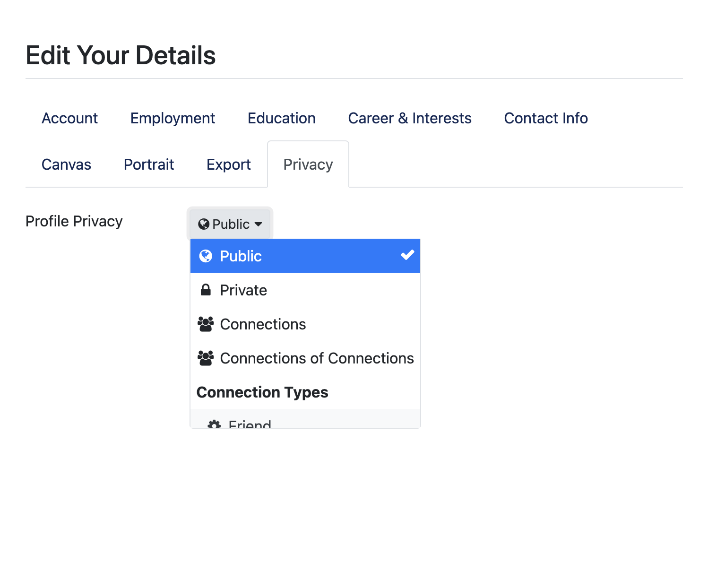
Task: Switch to the Canvas tab
Action: pos(66,164)
